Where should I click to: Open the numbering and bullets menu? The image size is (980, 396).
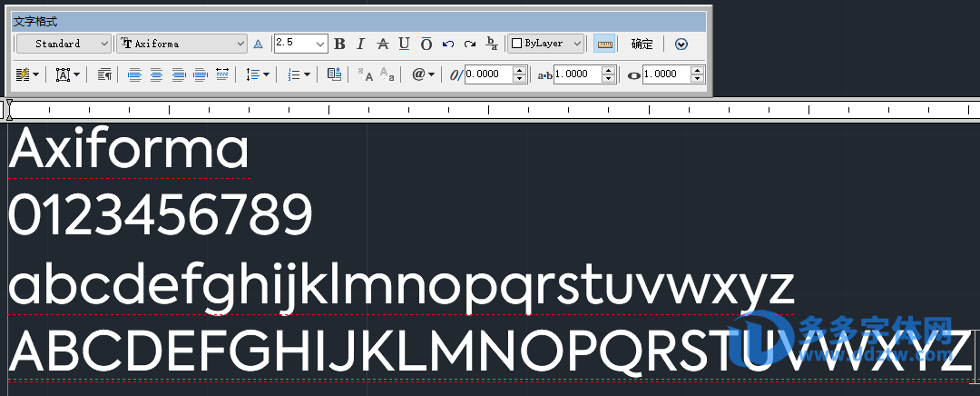click(x=300, y=74)
